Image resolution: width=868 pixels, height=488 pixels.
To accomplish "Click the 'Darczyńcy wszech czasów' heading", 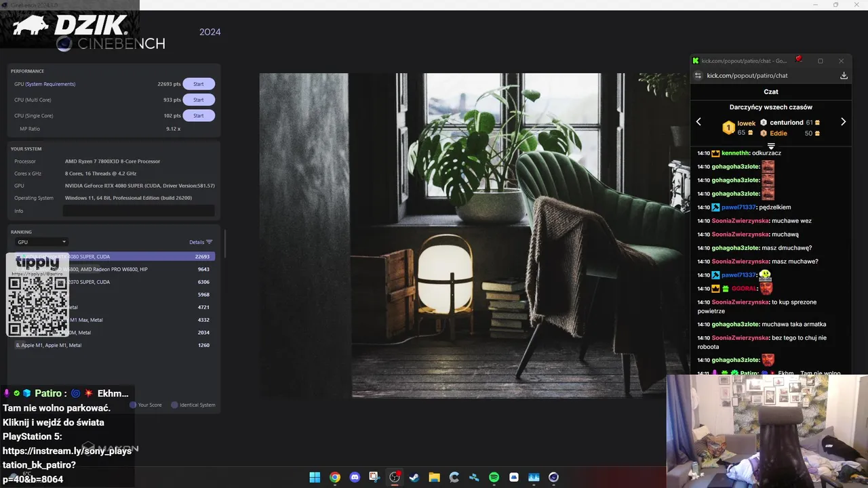I will tap(771, 107).
